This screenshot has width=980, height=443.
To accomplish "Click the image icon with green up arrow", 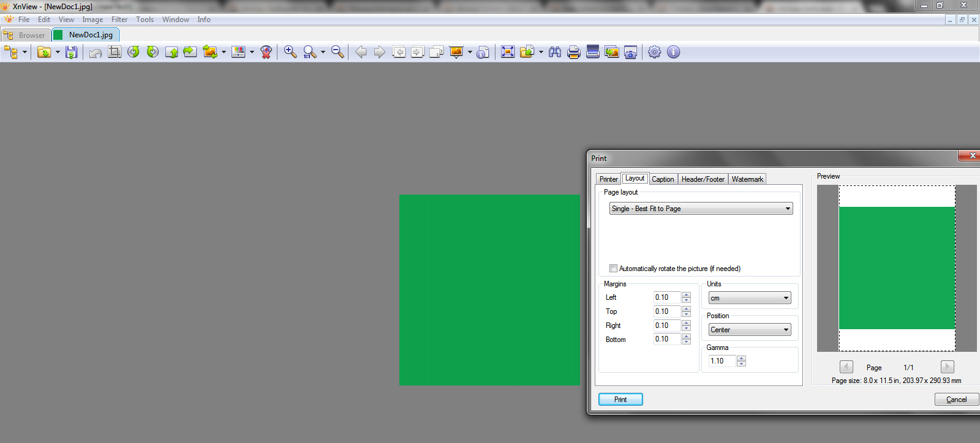I will 171,52.
